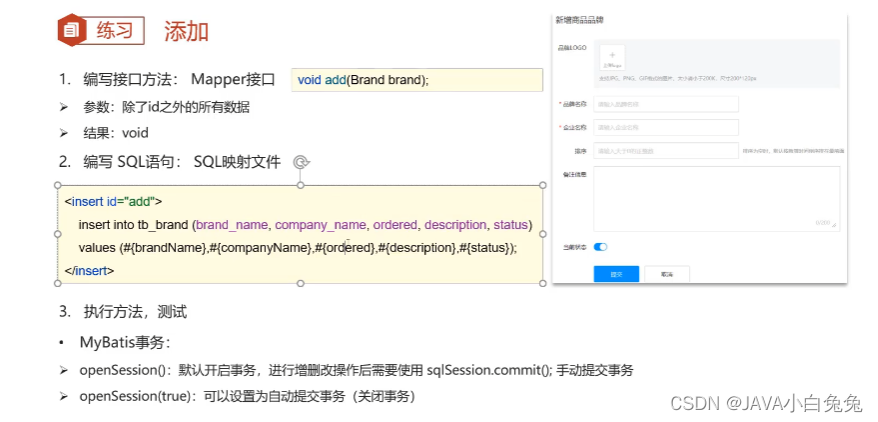Focus the 企业名称 company name input
The height and width of the screenshot is (422, 878).
(x=666, y=127)
